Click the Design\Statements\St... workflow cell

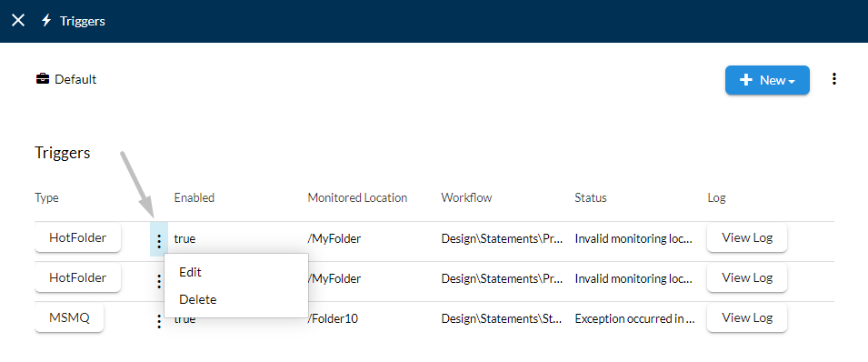pyautogui.click(x=502, y=319)
